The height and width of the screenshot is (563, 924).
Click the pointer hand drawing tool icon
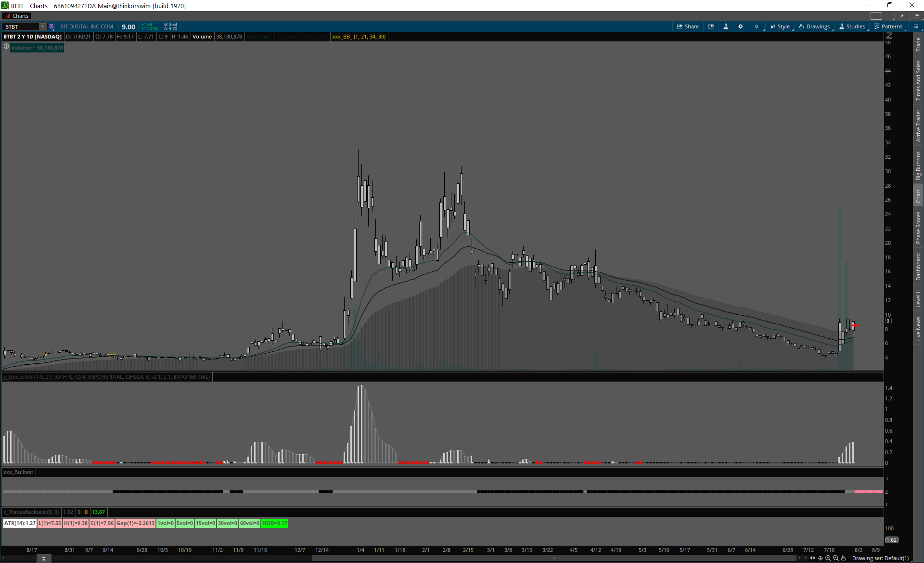click(844, 558)
